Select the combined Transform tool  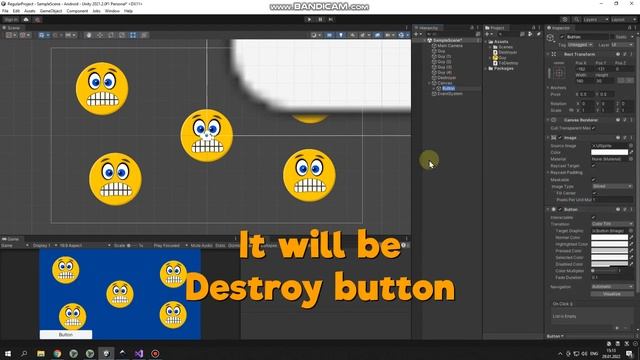point(144,35)
